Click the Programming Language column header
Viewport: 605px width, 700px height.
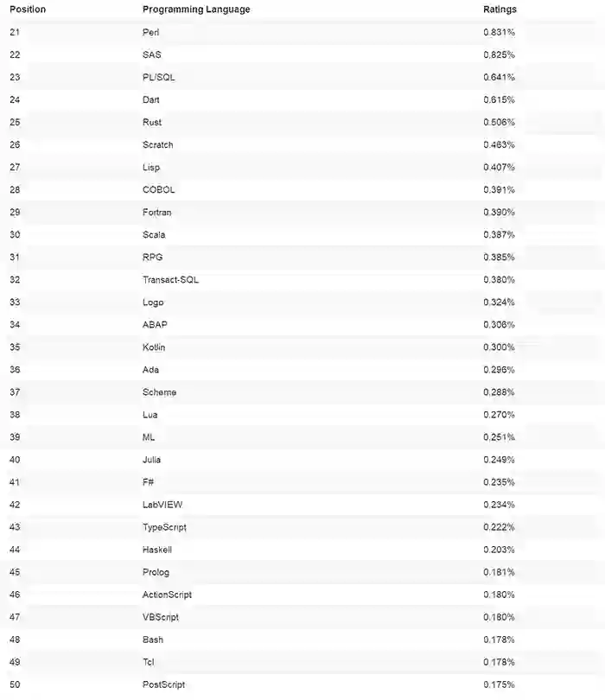click(196, 10)
